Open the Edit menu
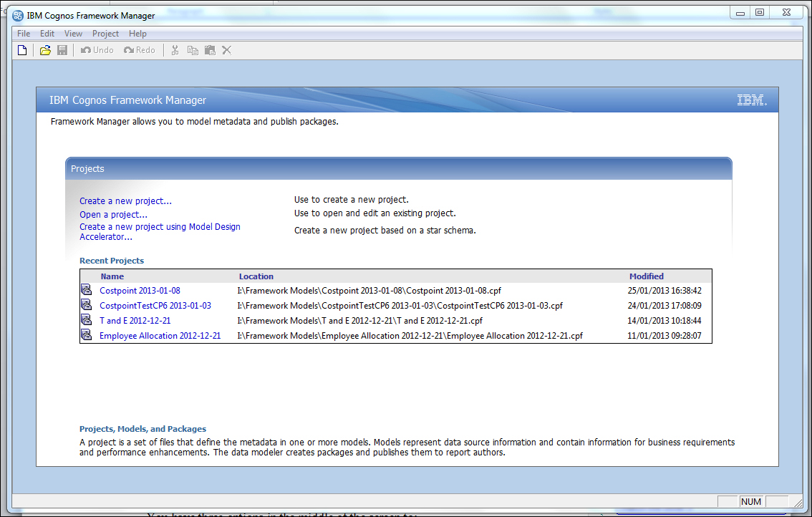812x517 pixels. pos(47,34)
